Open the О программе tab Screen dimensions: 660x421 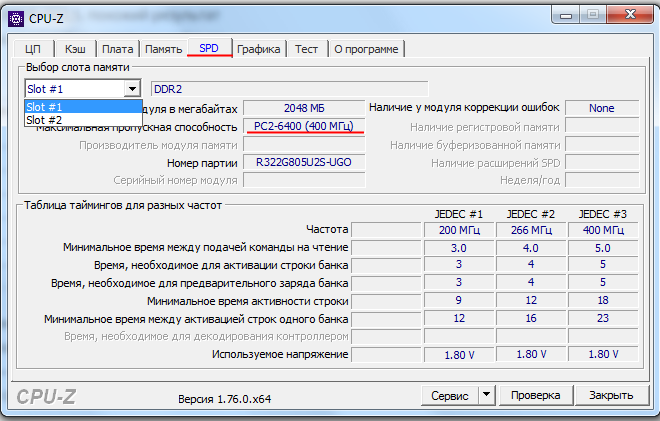[x=366, y=49]
